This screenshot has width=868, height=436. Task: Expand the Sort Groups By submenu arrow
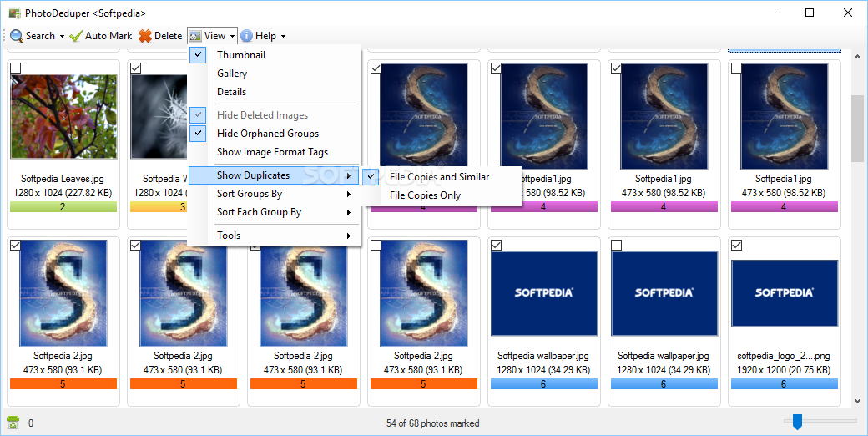tap(349, 194)
